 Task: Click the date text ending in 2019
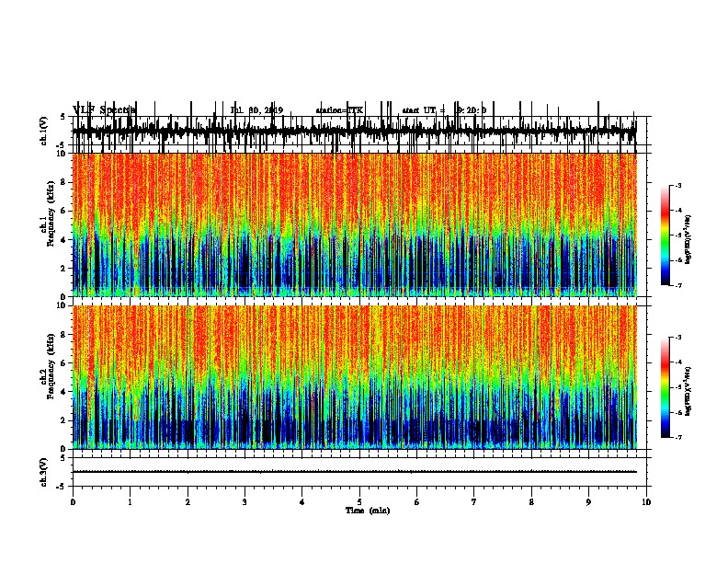coord(256,110)
